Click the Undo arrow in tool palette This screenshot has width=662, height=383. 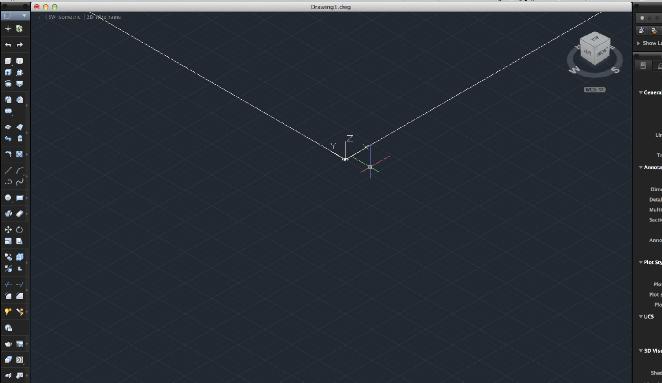8,45
